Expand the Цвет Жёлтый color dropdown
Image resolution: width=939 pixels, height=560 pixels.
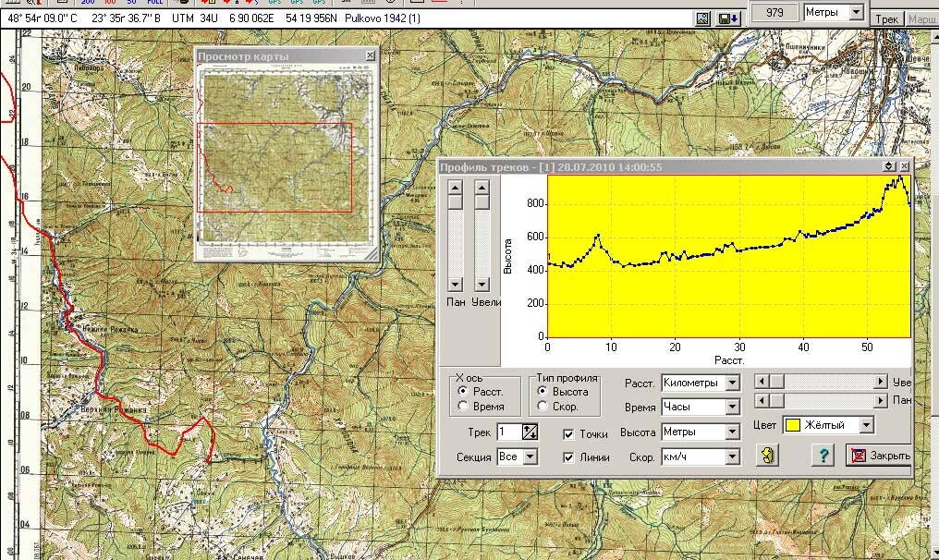[865, 425]
